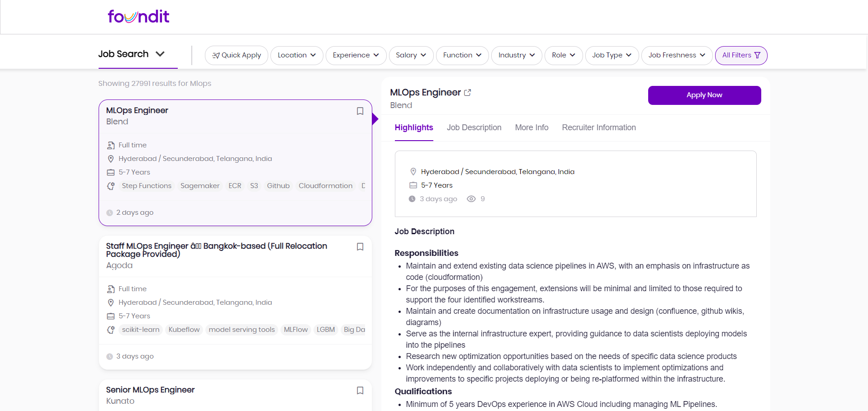Click the MLFlow skill tag

[x=296, y=330]
